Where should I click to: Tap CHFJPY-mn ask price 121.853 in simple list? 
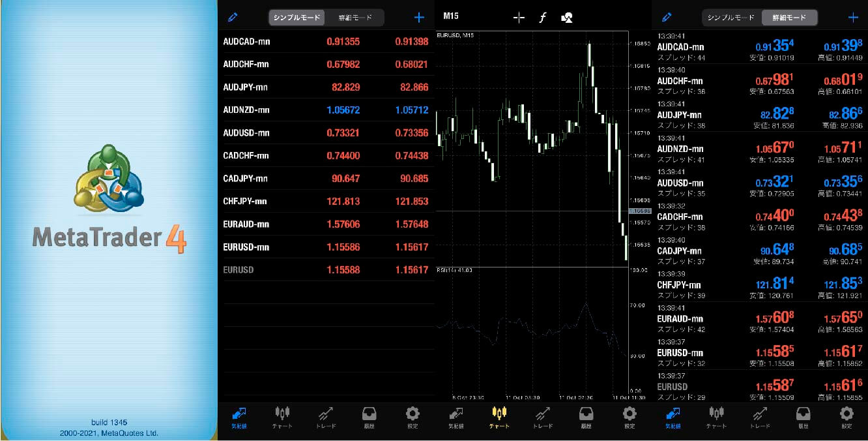411,202
